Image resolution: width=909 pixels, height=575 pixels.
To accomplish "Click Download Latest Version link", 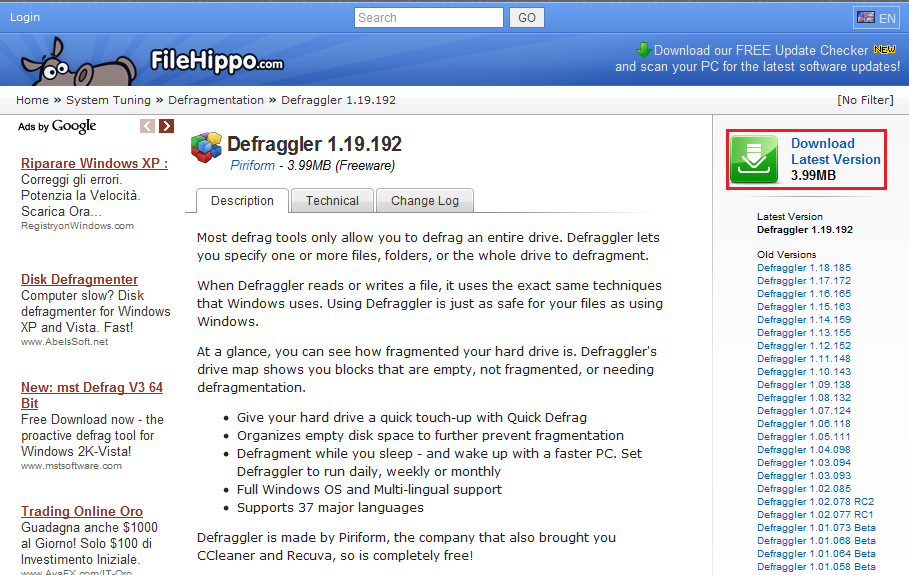I will click(x=835, y=151).
